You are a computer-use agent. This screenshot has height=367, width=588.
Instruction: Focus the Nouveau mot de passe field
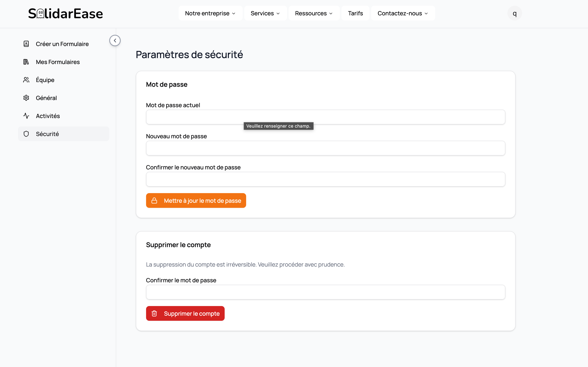coord(326,148)
